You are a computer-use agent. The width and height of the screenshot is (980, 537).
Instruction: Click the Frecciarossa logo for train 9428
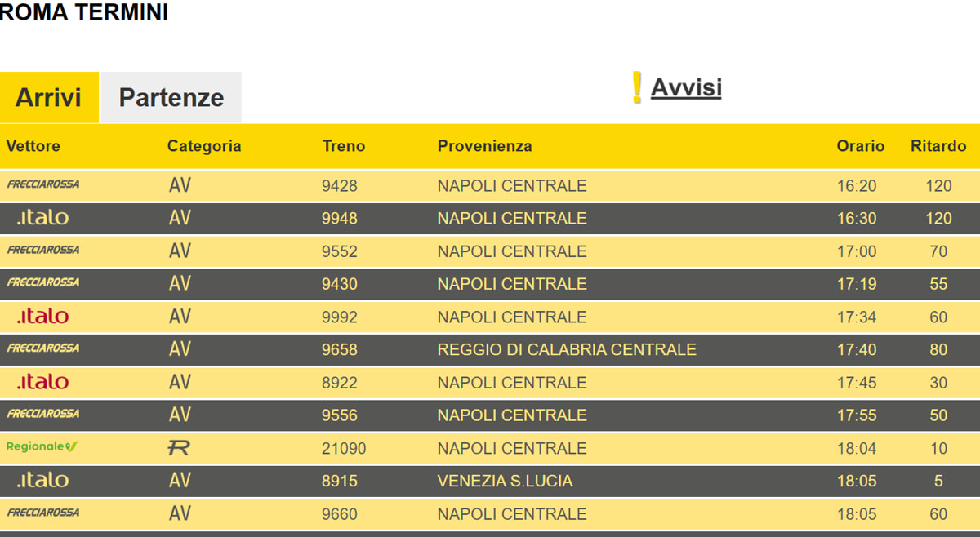point(43,184)
